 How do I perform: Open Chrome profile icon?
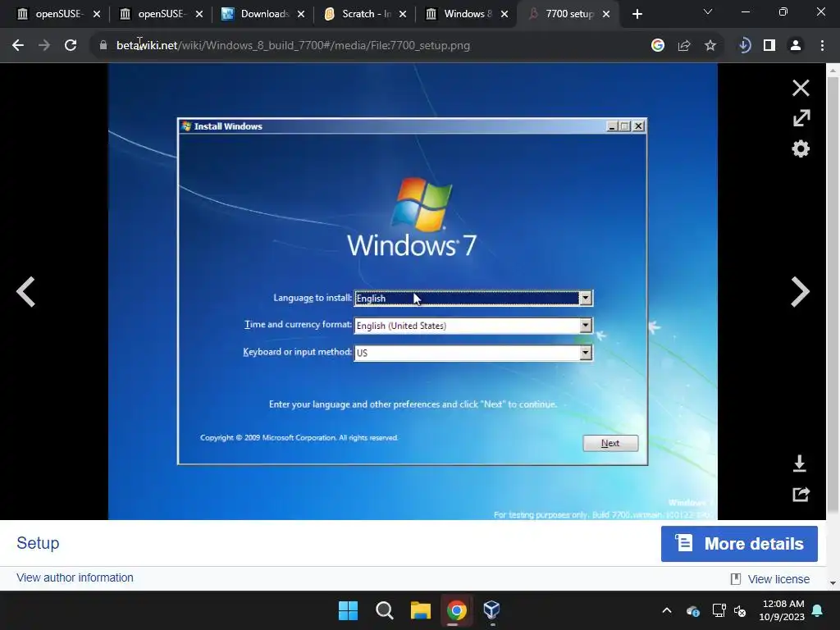click(x=796, y=46)
